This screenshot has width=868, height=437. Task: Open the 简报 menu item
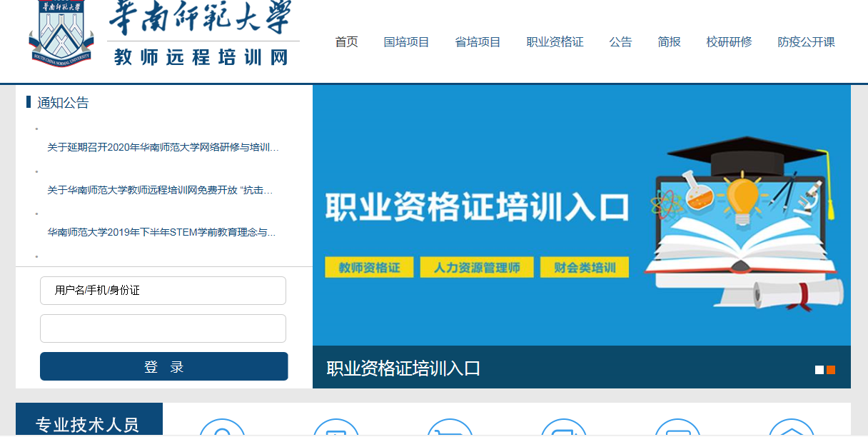pyautogui.click(x=669, y=42)
